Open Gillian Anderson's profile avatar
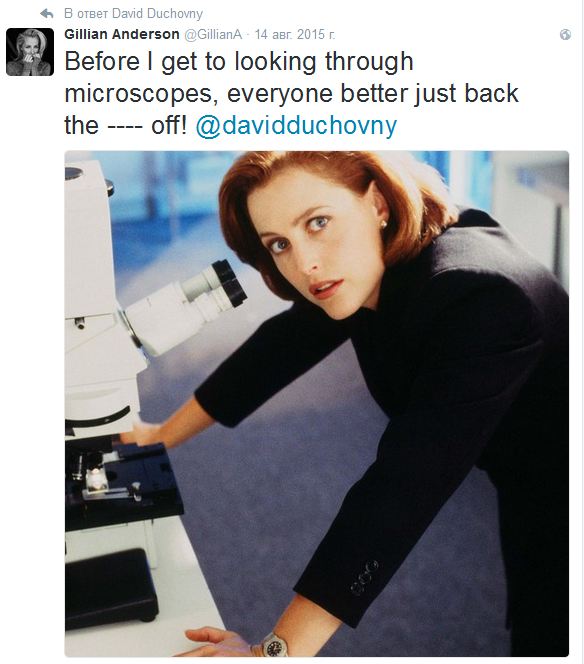584x664 pixels. click(x=30, y=52)
